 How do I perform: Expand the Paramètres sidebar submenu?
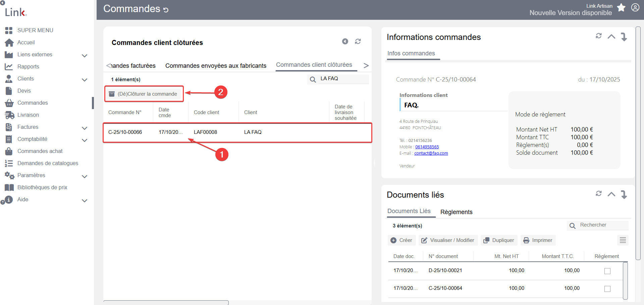tap(85, 176)
